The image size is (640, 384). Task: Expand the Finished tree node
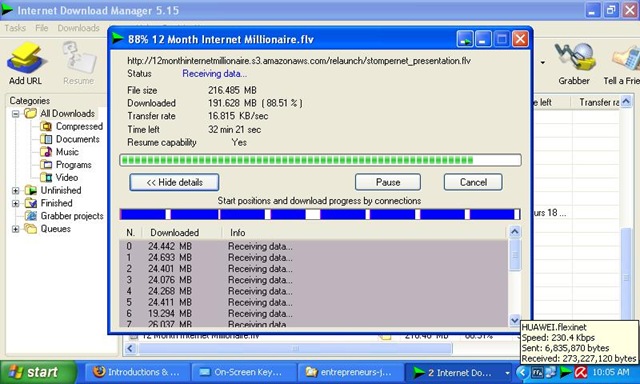16,203
